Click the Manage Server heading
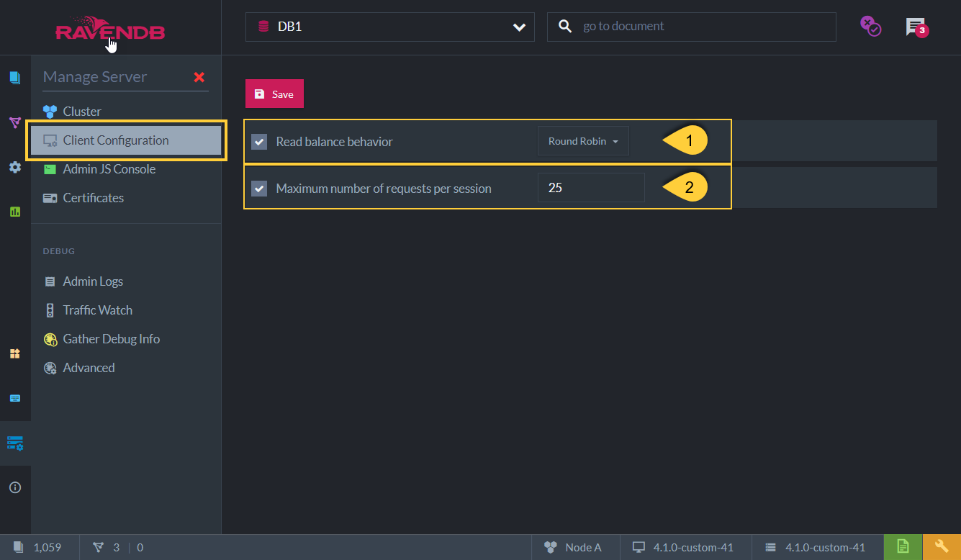The width and height of the screenshot is (961, 560). (95, 77)
